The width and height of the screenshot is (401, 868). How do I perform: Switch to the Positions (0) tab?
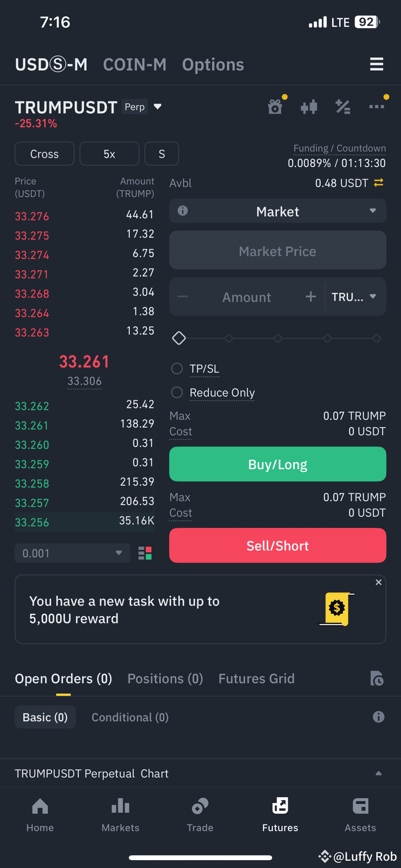tap(165, 679)
